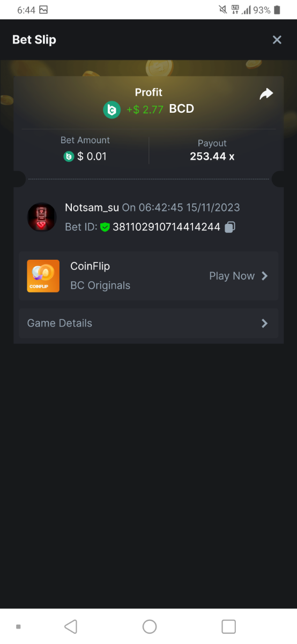
Task: Copy the Bet ID with copy icon
Action: coord(230,227)
